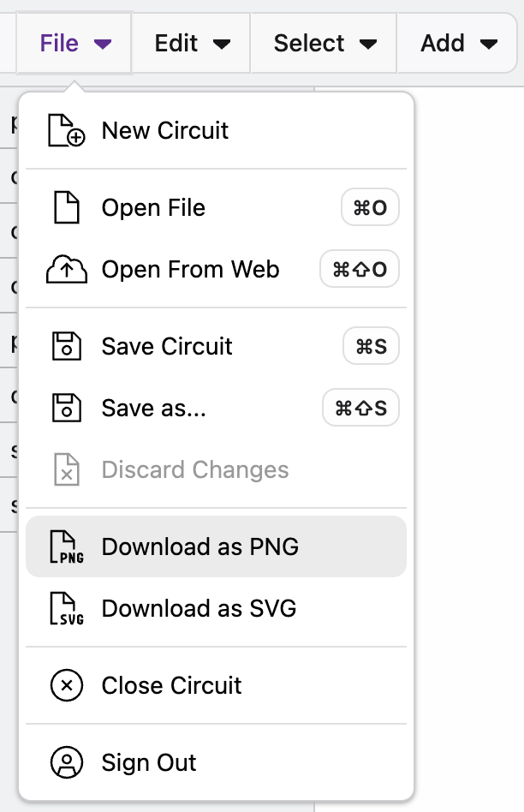Select Open From Web

click(190, 269)
